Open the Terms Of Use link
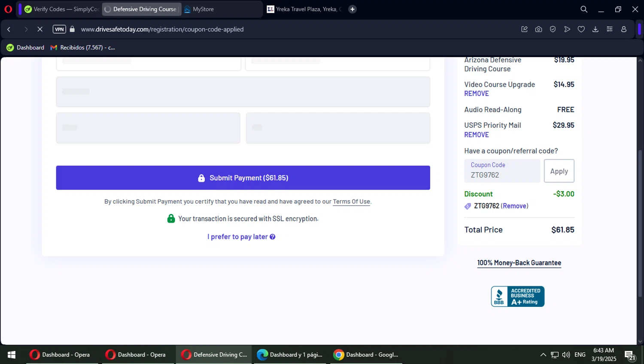The height and width of the screenshot is (364, 644). pyautogui.click(x=351, y=202)
